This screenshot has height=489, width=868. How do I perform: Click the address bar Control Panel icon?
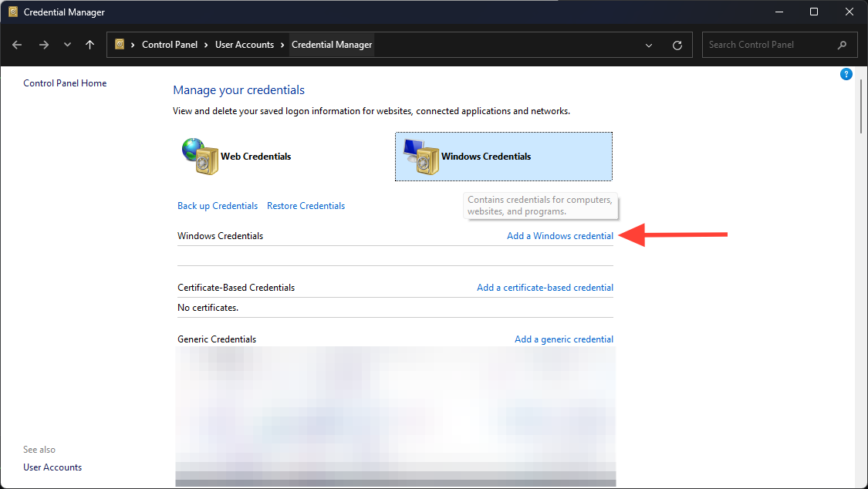(120, 44)
